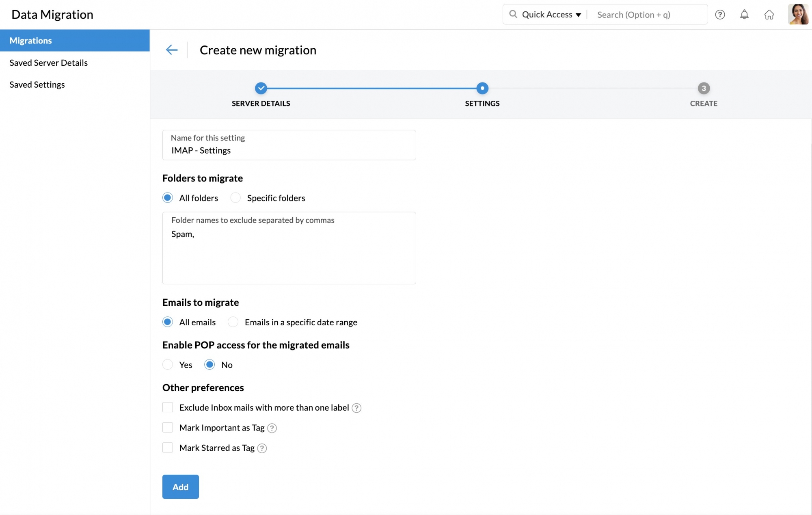Click the profile avatar photo
Screen dimensions: 812x515
(798, 15)
